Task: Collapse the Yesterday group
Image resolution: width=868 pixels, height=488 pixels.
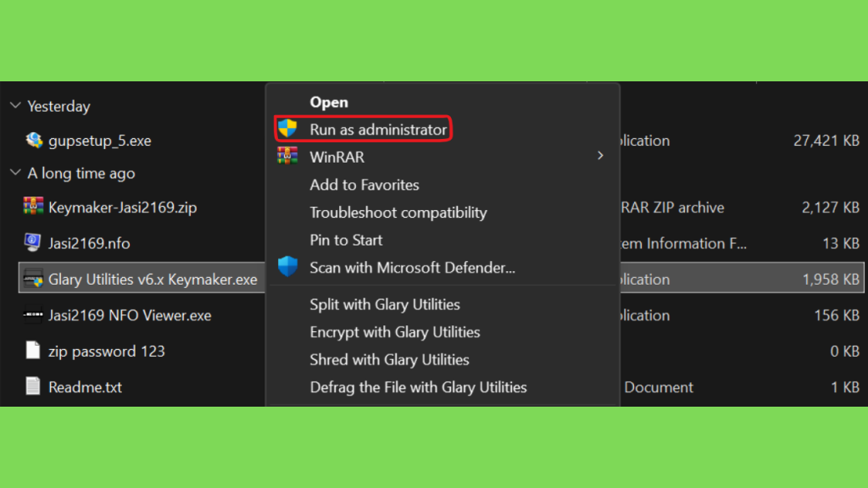Action: tap(15, 106)
